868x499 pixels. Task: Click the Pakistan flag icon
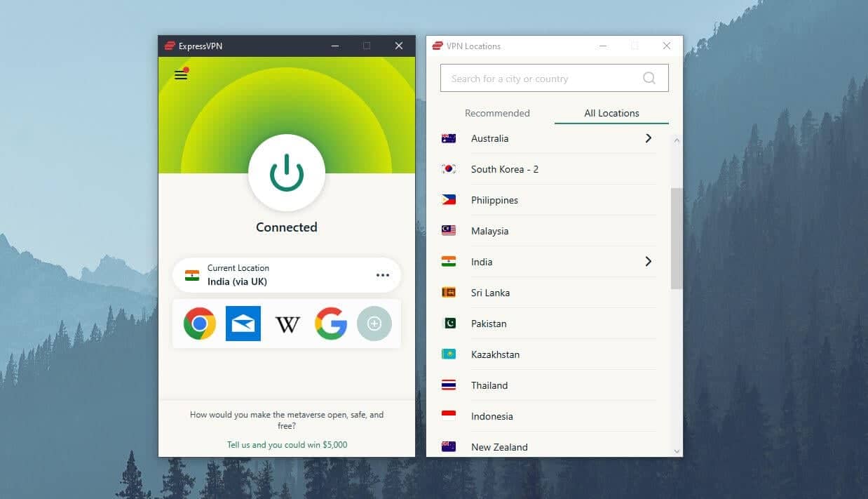click(x=449, y=324)
